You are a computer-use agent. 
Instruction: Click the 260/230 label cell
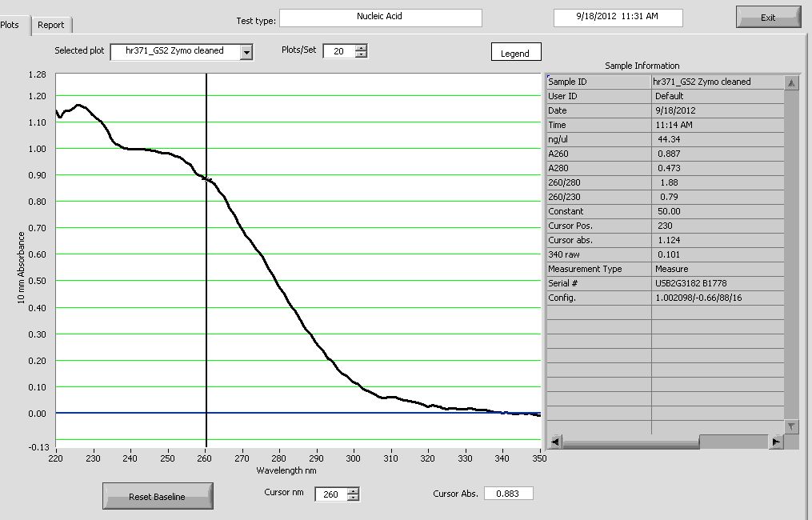[x=598, y=198]
